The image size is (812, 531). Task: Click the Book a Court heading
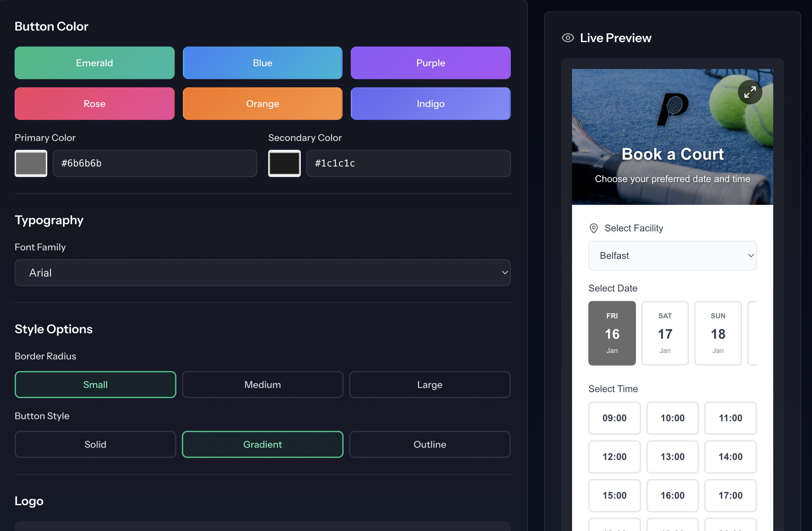[x=672, y=154]
